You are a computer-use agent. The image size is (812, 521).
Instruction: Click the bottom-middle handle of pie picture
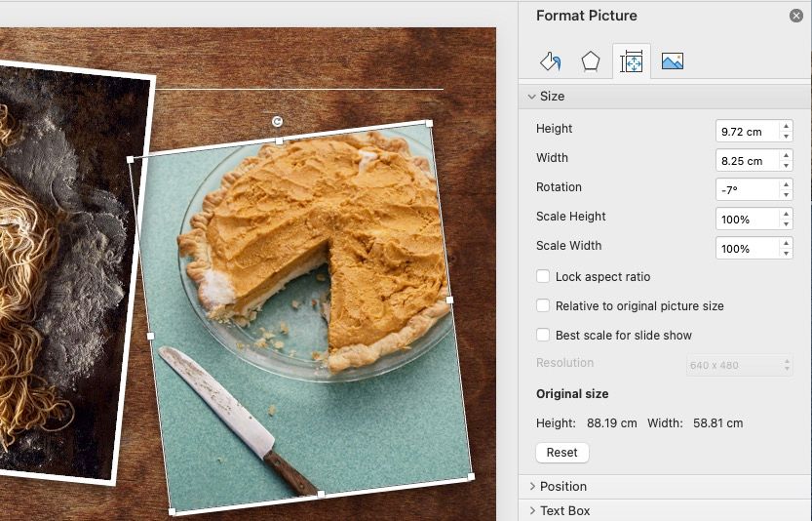(321, 495)
